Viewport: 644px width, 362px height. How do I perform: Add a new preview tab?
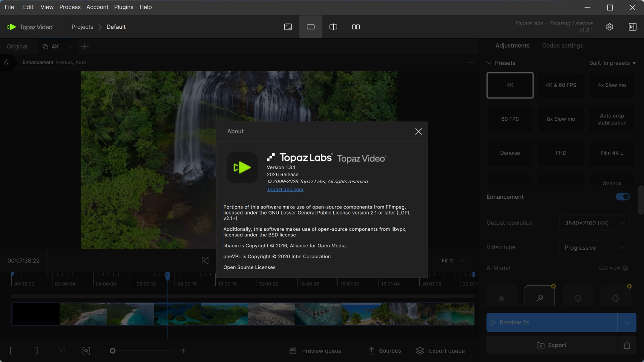[85, 46]
